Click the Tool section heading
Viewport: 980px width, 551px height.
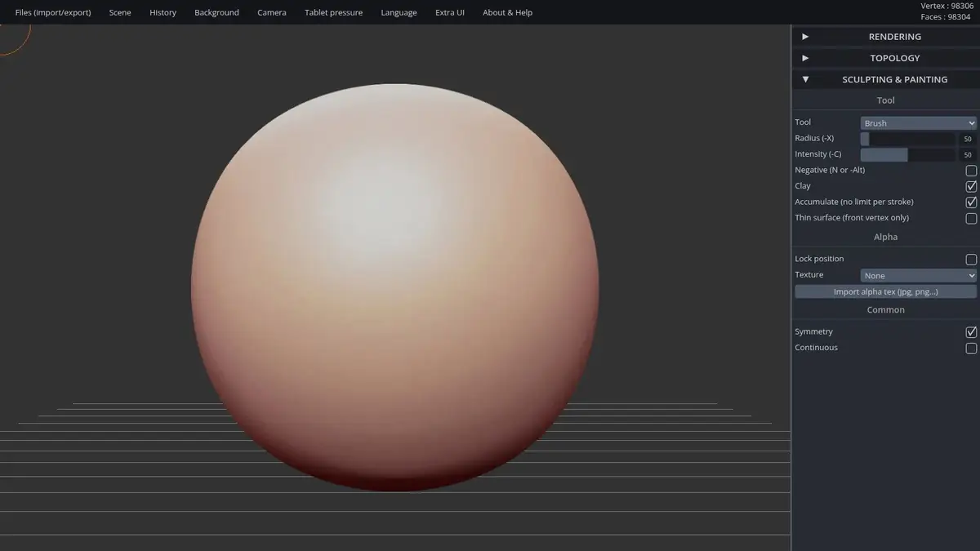[x=885, y=100]
